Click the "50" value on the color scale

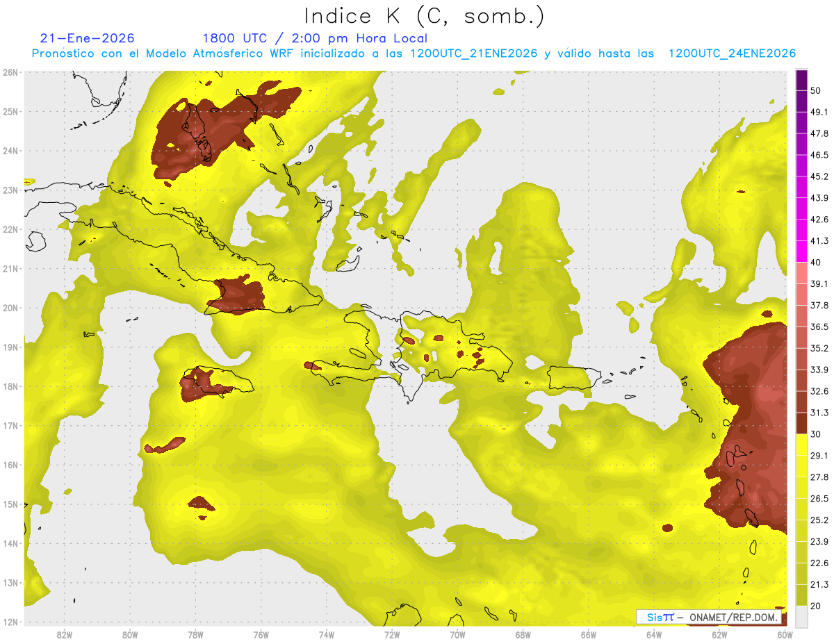[815, 90]
